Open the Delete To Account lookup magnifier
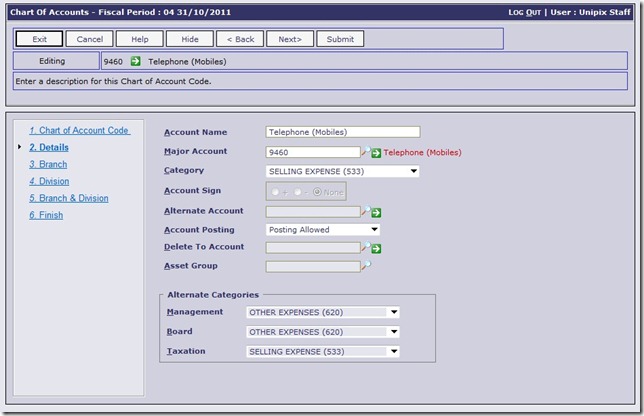The image size is (644, 416). pyautogui.click(x=366, y=247)
